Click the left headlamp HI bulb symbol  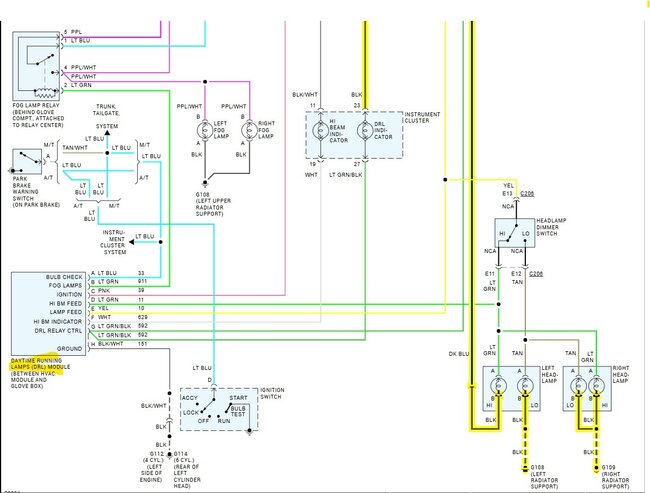498,386
